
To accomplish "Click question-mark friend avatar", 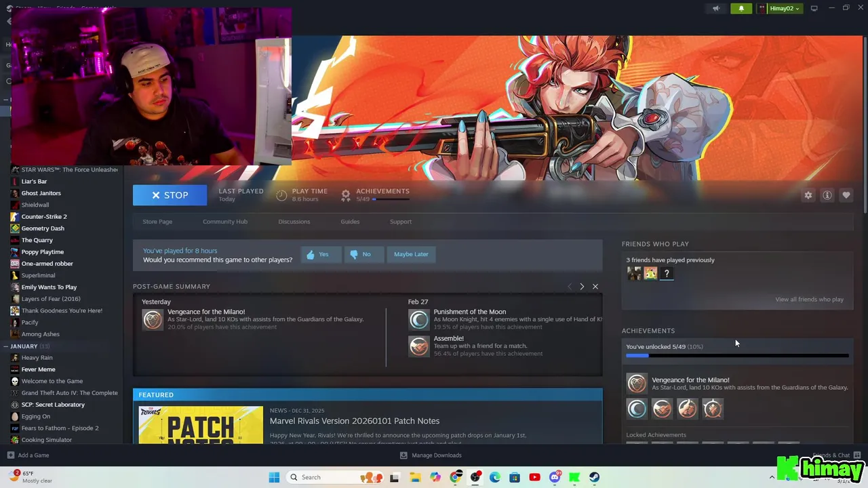I will point(667,273).
